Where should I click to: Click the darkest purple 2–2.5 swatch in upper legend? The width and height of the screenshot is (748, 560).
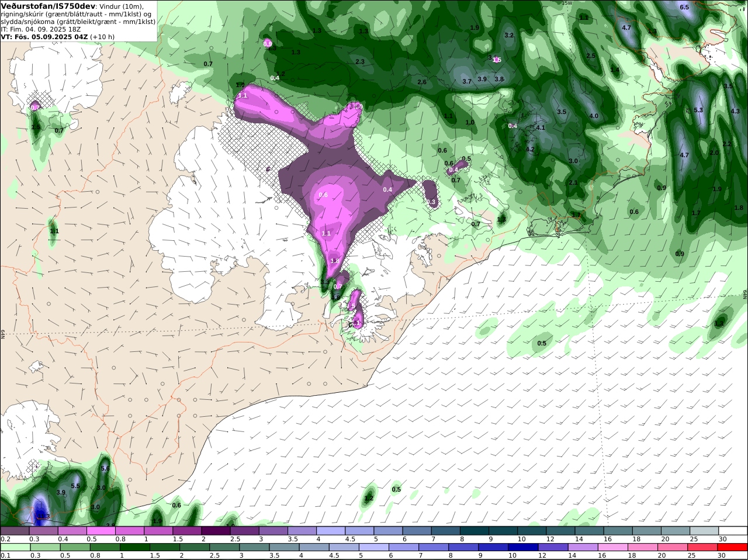click(216, 531)
